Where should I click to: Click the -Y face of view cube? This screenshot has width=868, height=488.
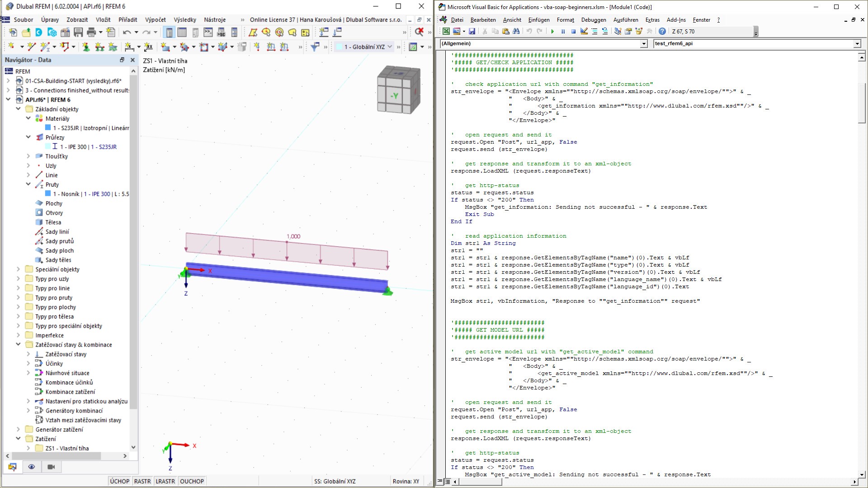click(394, 95)
